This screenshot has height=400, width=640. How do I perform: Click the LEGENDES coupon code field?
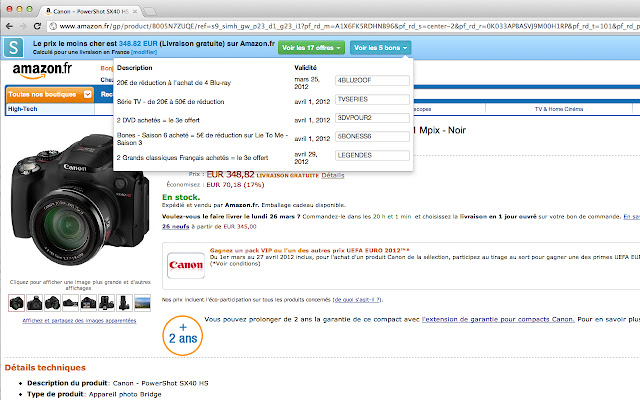[x=373, y=156]
